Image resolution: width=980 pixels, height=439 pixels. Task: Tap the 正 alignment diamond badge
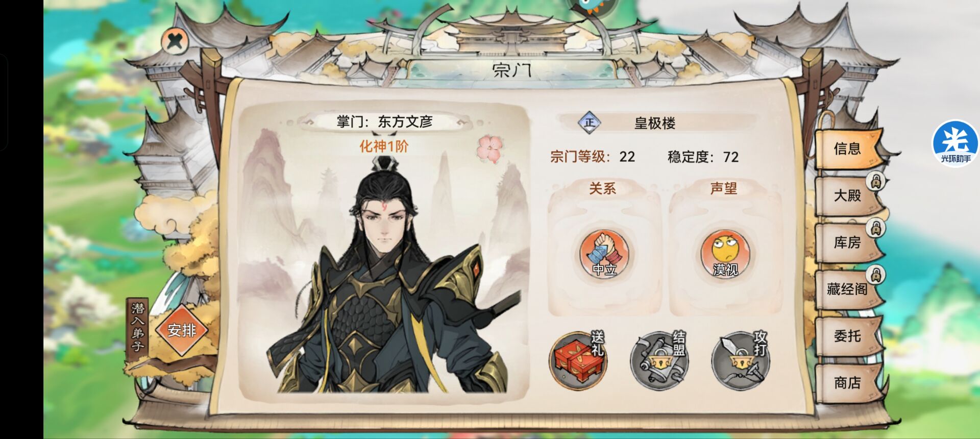[x=590, y=123]
